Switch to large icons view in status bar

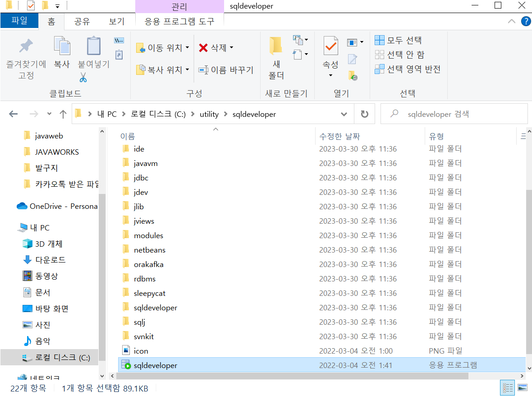point(523,388)
